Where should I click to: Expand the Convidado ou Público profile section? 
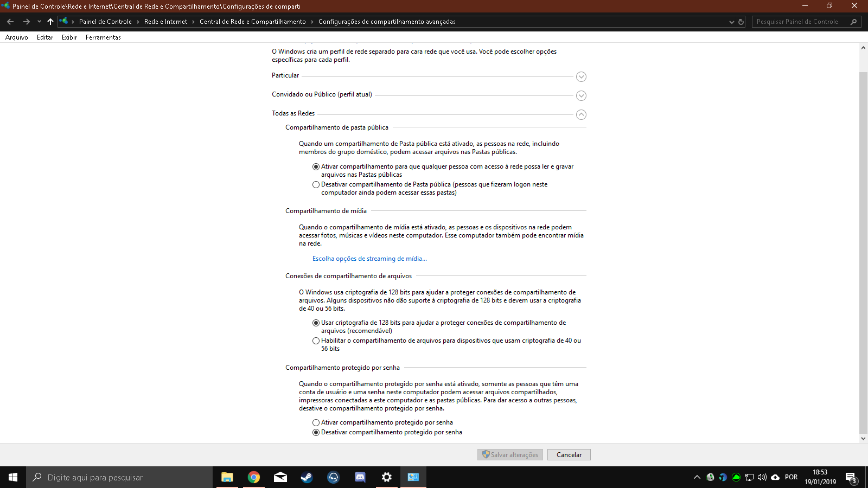[x=581, y=96]
